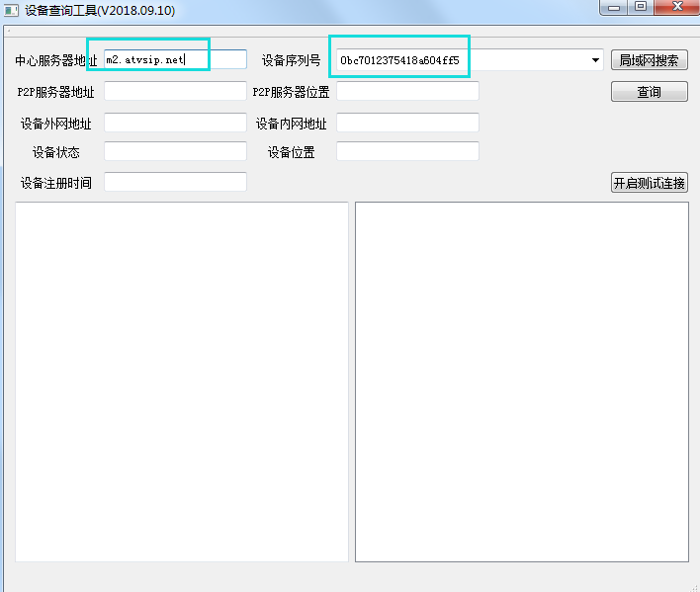The width and height of the screenshot is (700, 592).
Task: Open the 设备序列号 dropdown arrow
Action: tap(595, 60)
